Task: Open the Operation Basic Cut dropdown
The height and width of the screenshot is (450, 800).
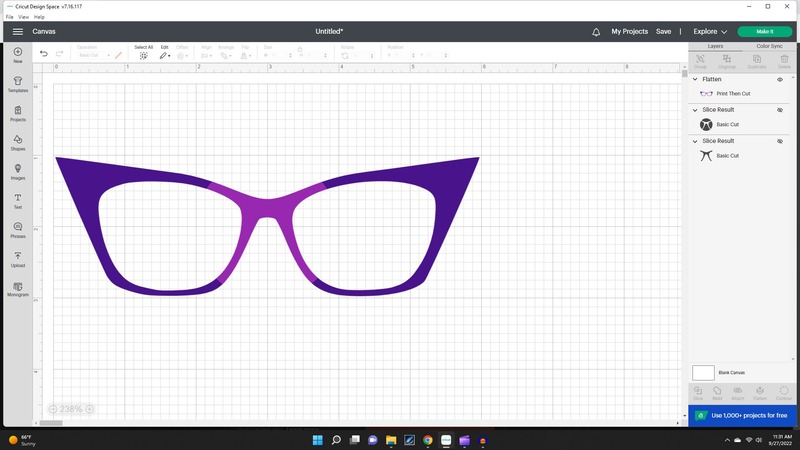Action: (x=94, y=55)
